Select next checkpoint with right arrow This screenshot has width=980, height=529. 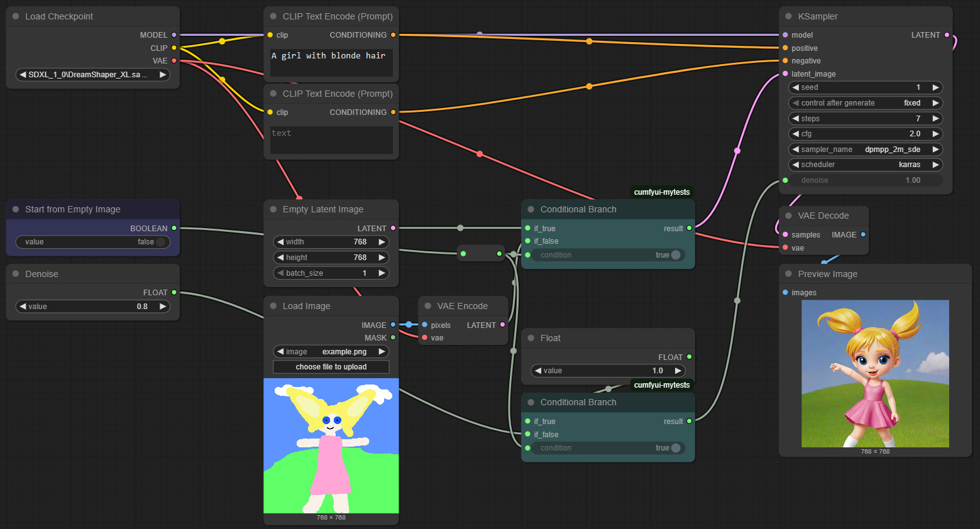coord(162,75)
